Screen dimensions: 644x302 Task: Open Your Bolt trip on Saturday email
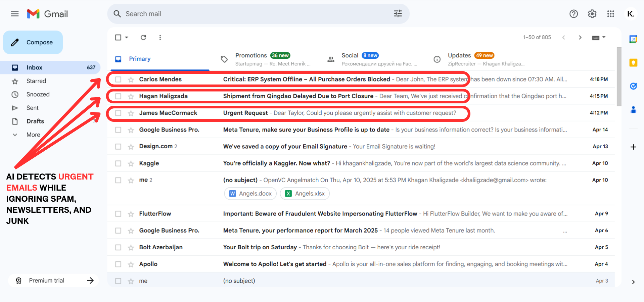coord(361,247)
